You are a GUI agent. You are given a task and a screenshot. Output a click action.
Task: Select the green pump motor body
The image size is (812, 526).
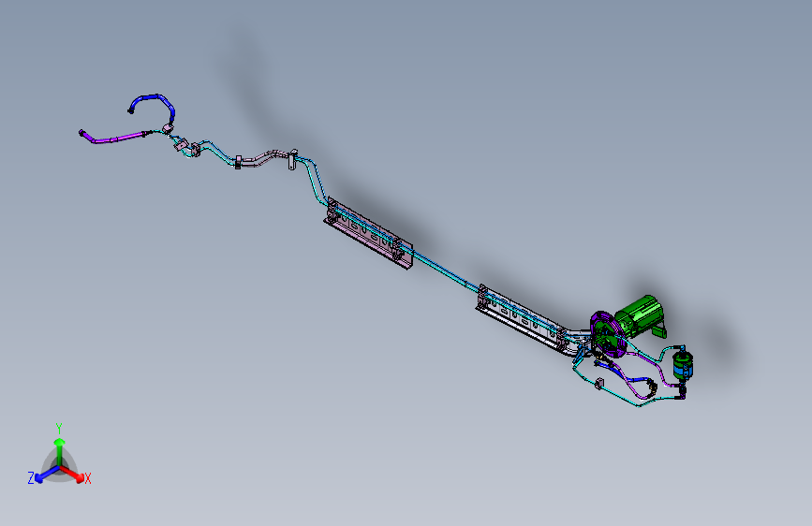[640, 315]
